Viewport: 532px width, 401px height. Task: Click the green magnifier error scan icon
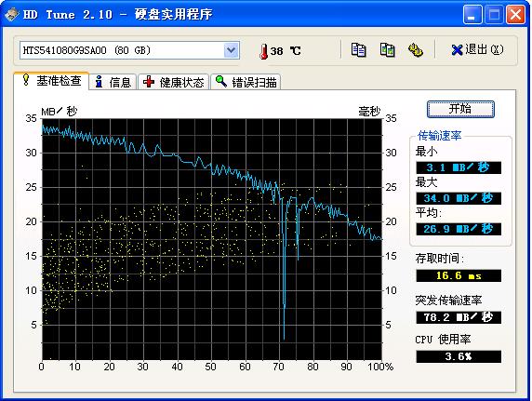(221, 81)
